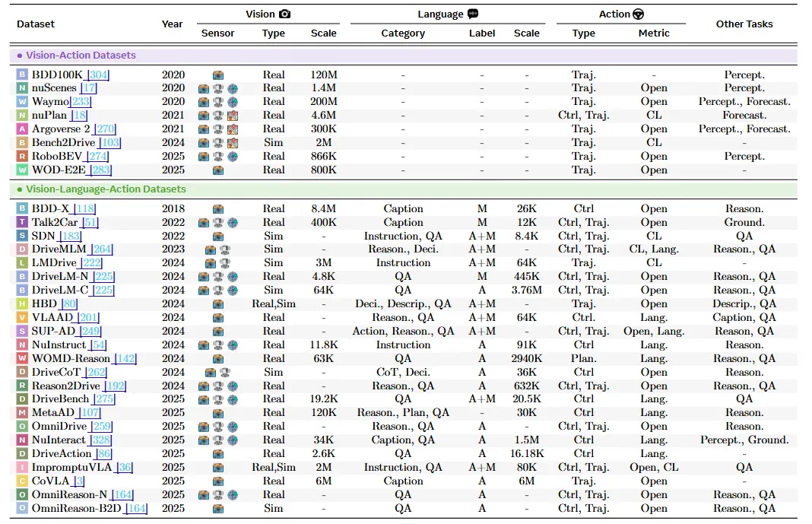Screen dimensions: 812x524
Task: Click the steering wheel icon beside Action
Action: pyautogui.click(x=639, y=14)
